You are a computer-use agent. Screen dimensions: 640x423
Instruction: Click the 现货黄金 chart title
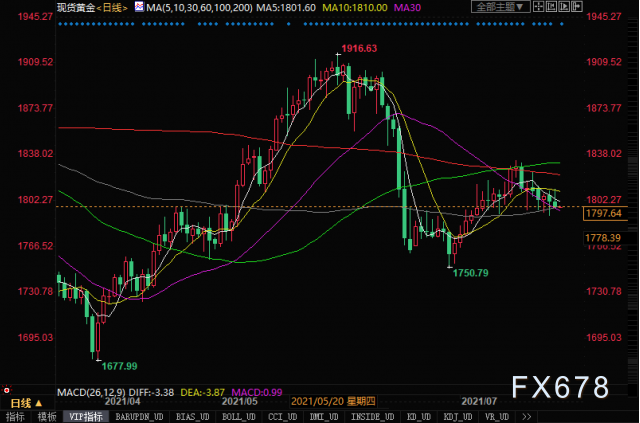[76, 7]
